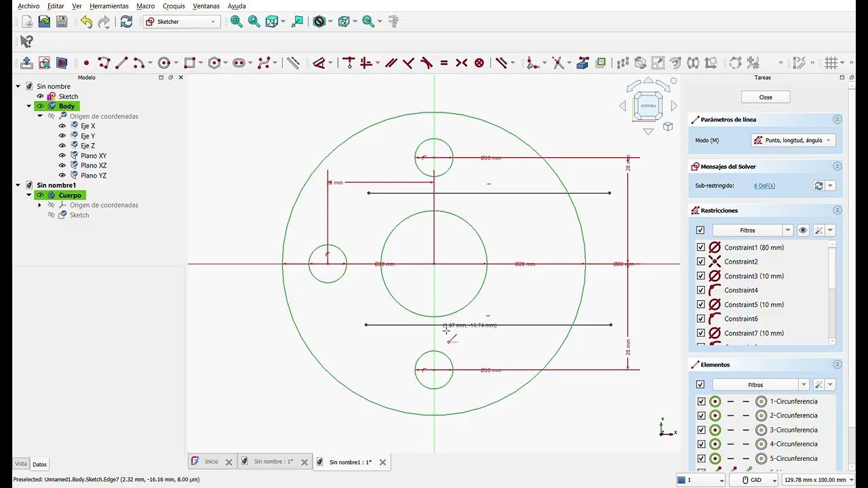868x488 pixels.
Task: Apply the block constraint
Action: click(x=479, y=63)
